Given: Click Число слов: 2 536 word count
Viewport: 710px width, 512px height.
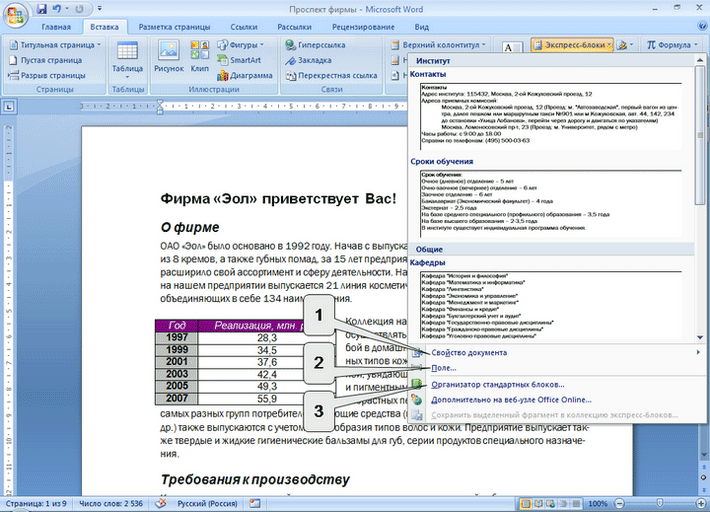Looking at the screenshot, I should coord(111,503).
